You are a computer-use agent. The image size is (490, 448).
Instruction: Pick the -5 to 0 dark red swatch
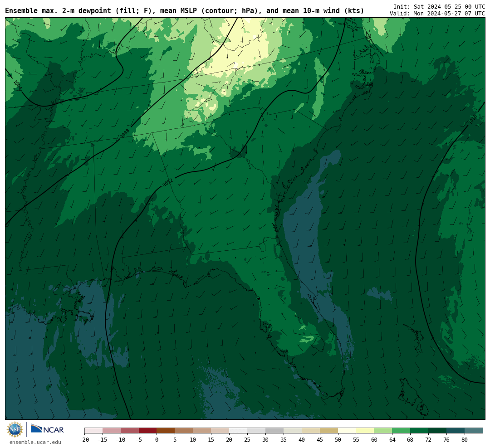pos(148,431)
